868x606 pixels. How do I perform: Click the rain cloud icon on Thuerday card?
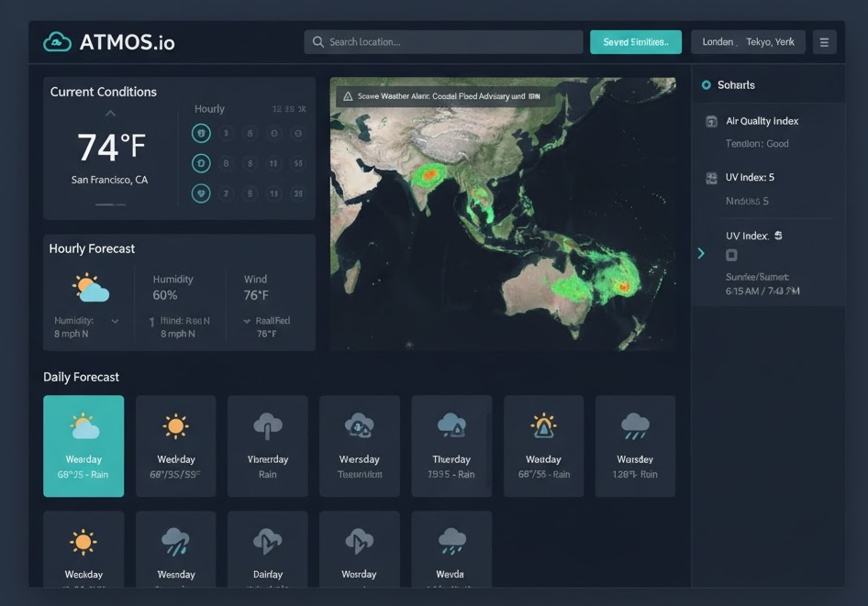click(451, 426)
